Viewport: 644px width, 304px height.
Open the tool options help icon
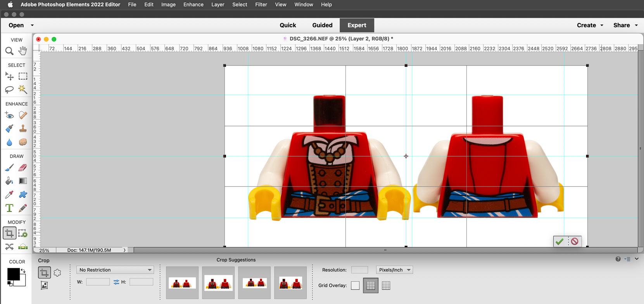618,259
